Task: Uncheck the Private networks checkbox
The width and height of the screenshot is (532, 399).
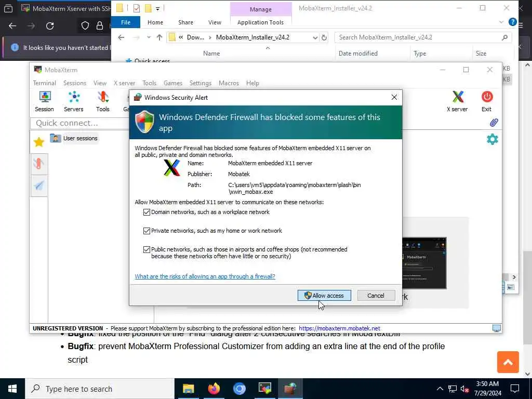Action: tap(147, 231)
